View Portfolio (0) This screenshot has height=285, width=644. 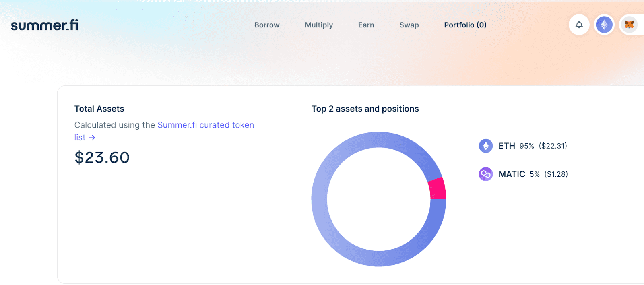pyautogui.click(x=465, y=25)
